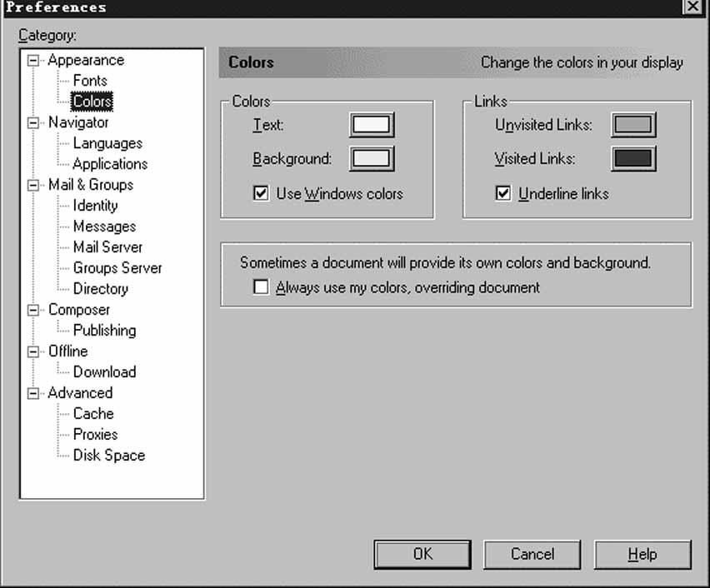The width and height of the screenshot is (710, 588).
Task: Enable Always use my colors checkbox
Action: [x=261, y=287]
